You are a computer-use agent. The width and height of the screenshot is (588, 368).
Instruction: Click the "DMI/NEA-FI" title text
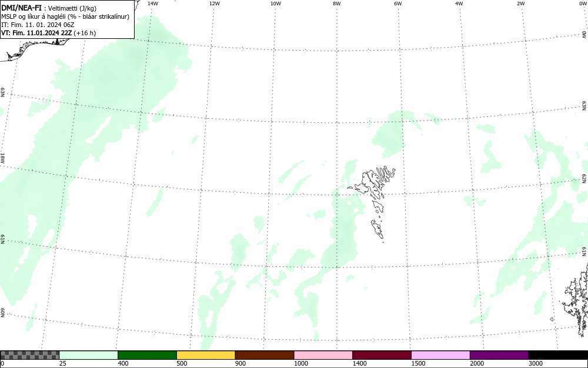[x=21, y=8]
